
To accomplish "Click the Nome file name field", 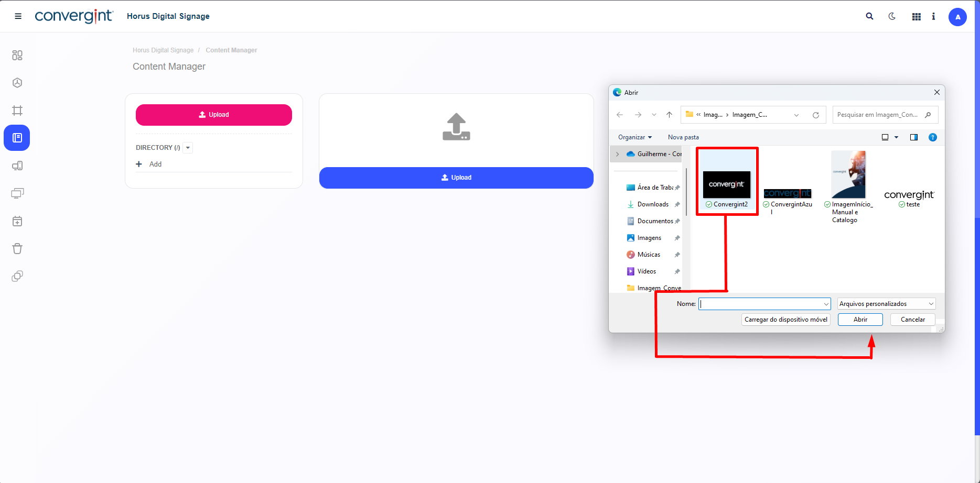I will [x=760, y=304].
